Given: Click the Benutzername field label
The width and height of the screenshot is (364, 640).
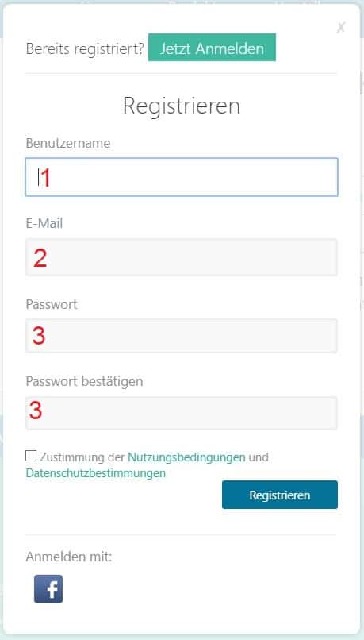Looking at the screenshot, I should pyautogui.click(x=68, y=143).
